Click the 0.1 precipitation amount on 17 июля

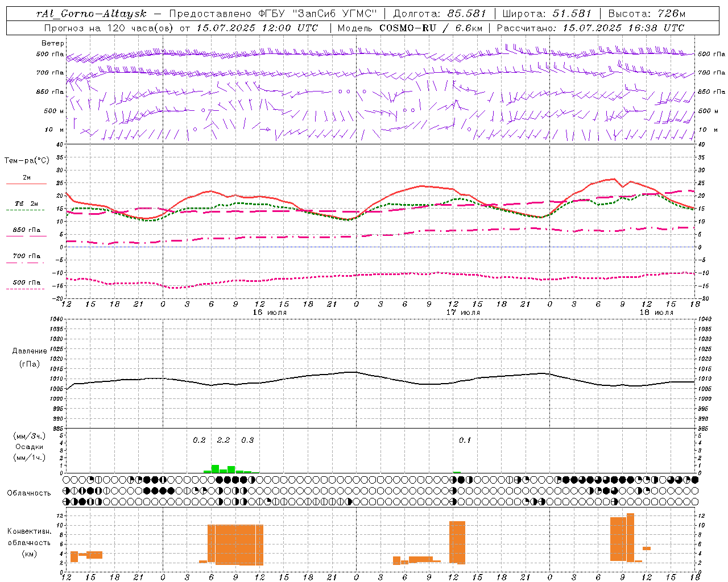click(465, 440)
